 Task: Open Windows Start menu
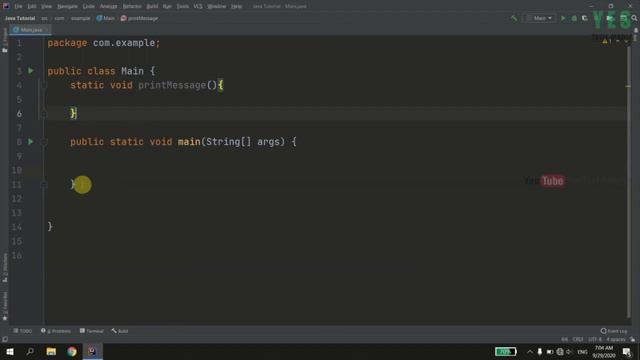[10, 351]
